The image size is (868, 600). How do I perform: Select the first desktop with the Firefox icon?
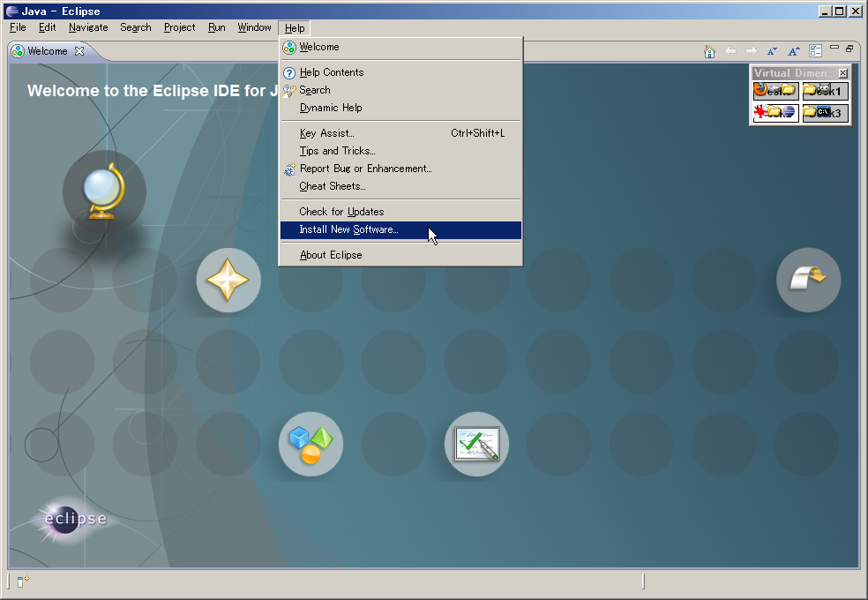pyautogui.click(x=775, y=91)
